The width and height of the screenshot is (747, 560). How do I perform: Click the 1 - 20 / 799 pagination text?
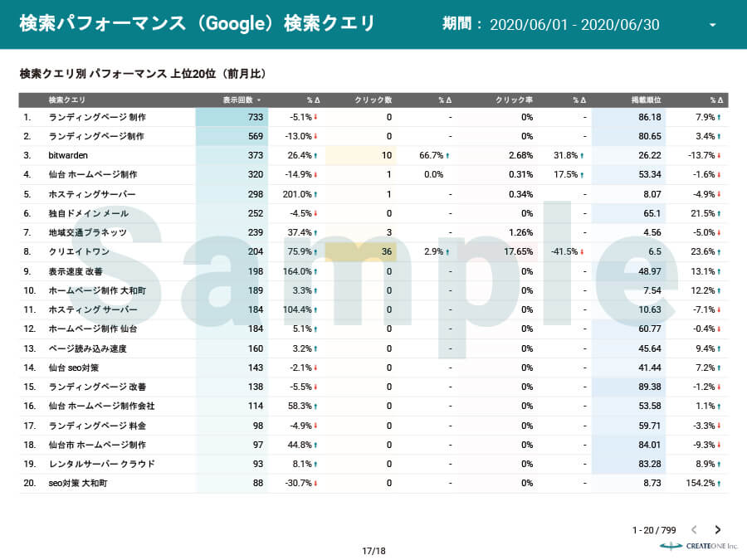(x=655, y=529)
